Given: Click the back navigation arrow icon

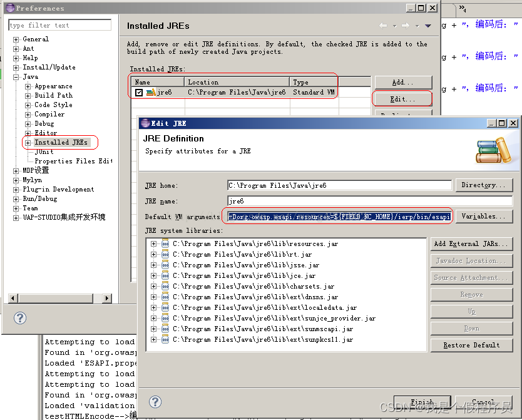Looking at the screenshot, I should [383, 26].
